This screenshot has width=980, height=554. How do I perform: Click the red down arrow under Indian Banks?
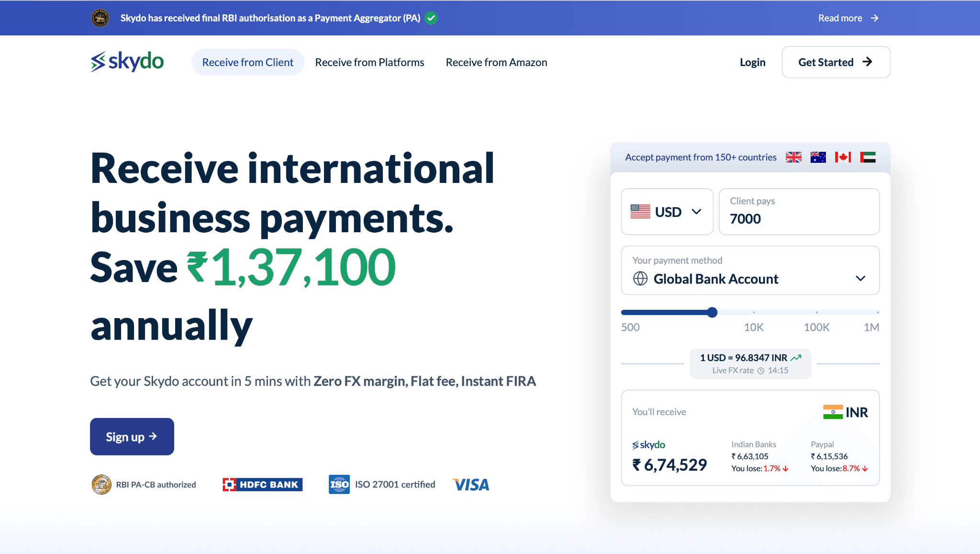pyautogui.click(x=786, y=469)
